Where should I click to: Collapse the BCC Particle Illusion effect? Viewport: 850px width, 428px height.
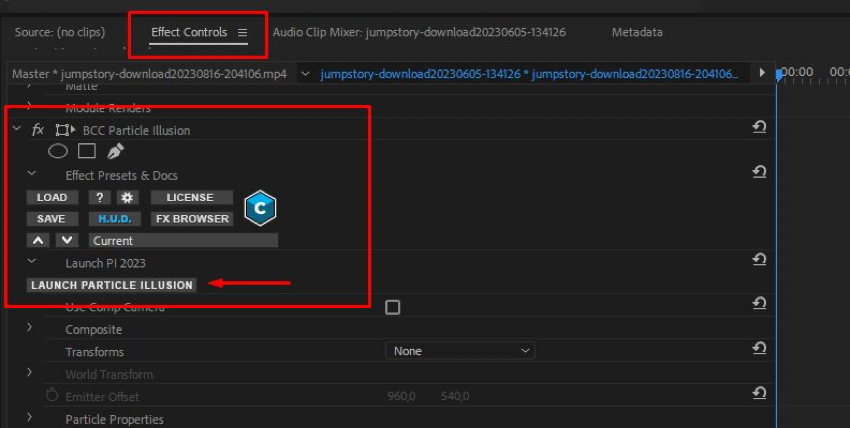click(x=17, y=129)
